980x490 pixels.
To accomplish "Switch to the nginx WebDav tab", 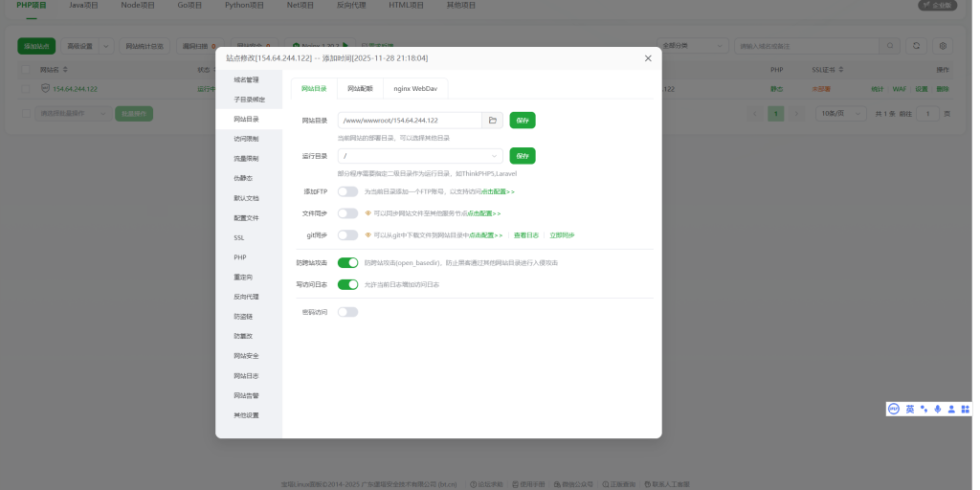I will point(415,88).
